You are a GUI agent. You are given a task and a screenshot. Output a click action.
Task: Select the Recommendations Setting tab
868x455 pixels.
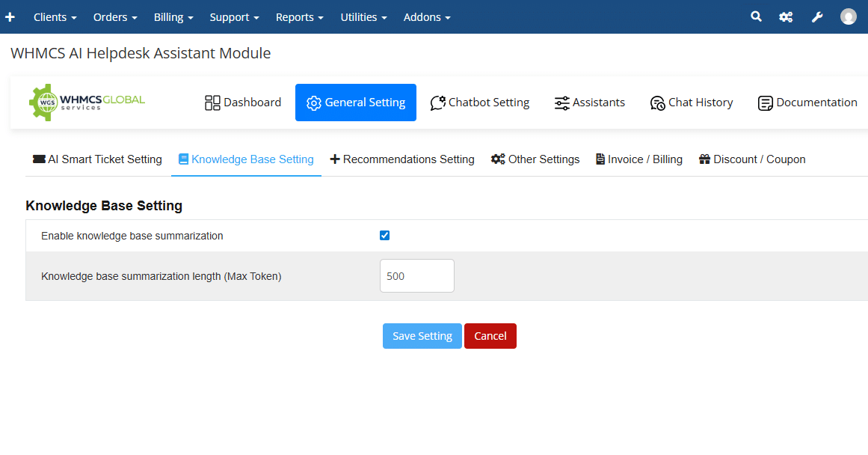point(402,159)
